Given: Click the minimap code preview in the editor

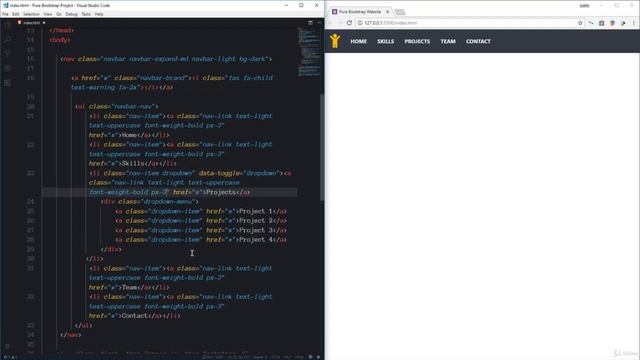Looking at the screenshot, I should click(309, 53).
